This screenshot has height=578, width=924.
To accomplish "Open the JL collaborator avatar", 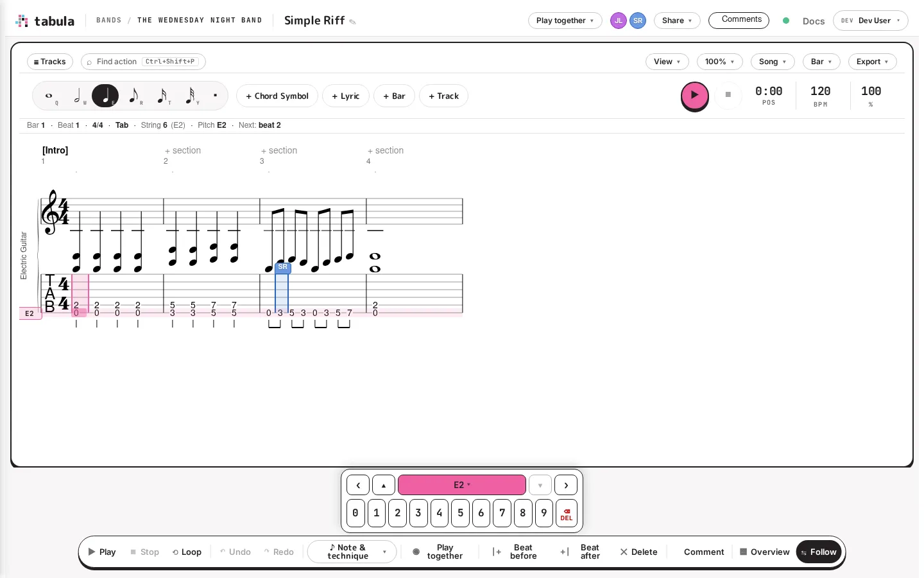I will [x=618, y=21].
